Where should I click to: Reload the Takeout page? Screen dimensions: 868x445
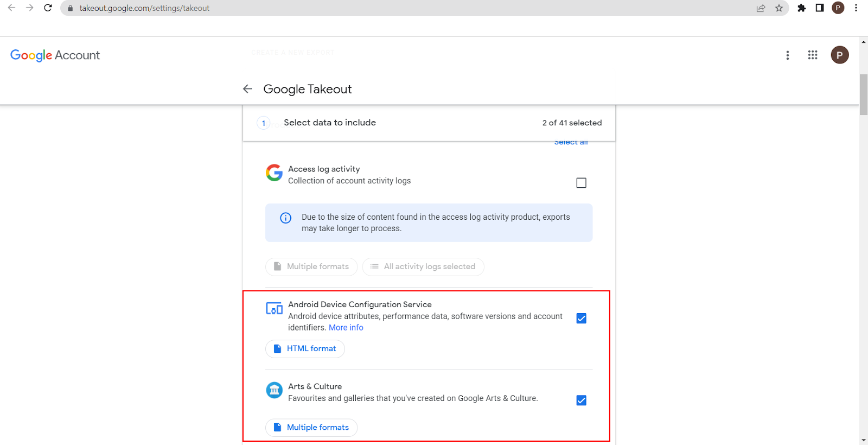48,8
